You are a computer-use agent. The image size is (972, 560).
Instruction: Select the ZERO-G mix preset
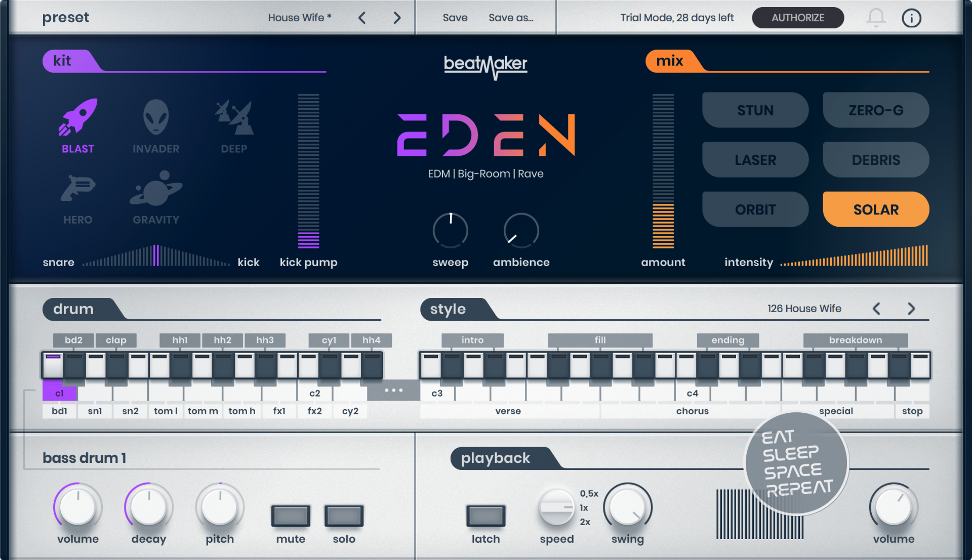pos(876,110)
